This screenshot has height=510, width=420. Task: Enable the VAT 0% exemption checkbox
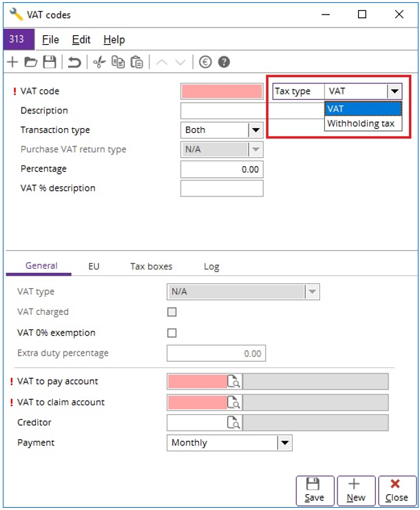click(x=172, y=333)
